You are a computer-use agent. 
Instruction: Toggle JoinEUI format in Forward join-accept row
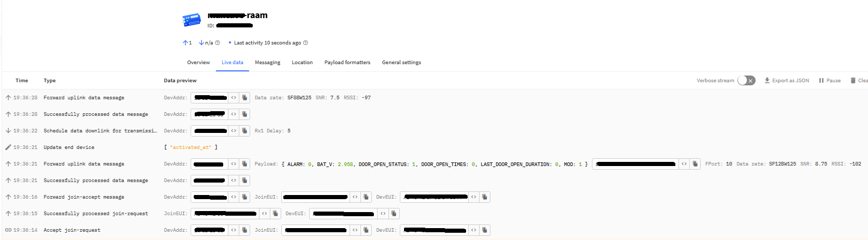click(x=355, y=197)
